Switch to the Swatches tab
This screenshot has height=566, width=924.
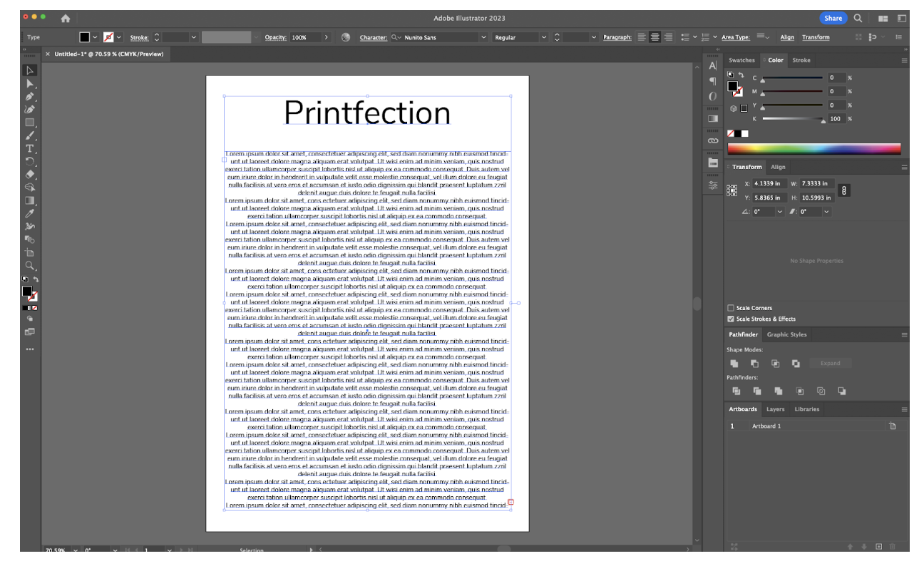(741, 60)
